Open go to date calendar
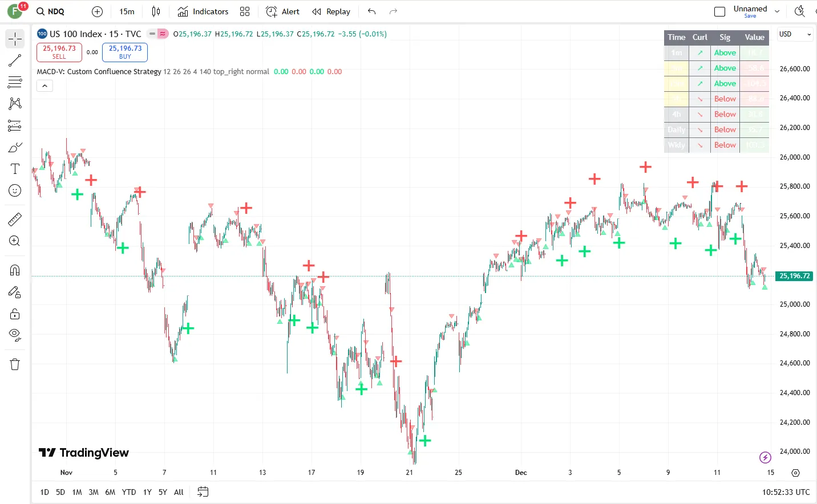 pyautogui.click(x=203, y=492)
